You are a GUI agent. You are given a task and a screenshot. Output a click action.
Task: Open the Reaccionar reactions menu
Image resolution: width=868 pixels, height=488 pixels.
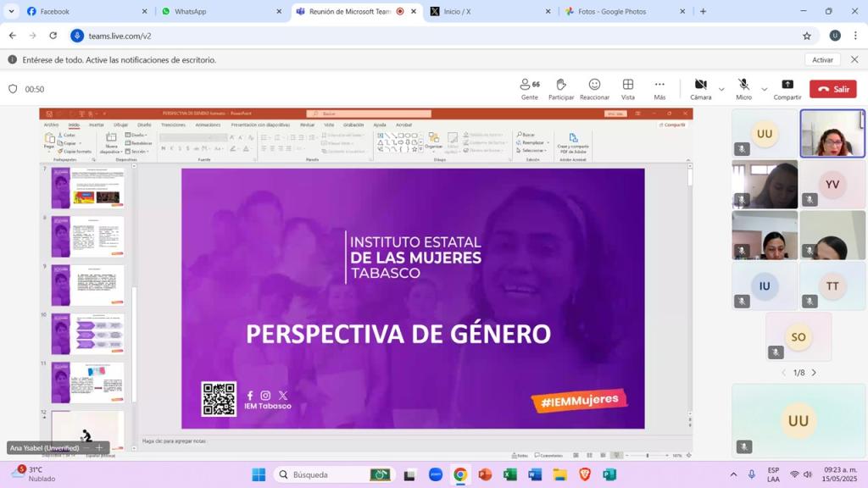pyautogui.click(x=594, y=88)
